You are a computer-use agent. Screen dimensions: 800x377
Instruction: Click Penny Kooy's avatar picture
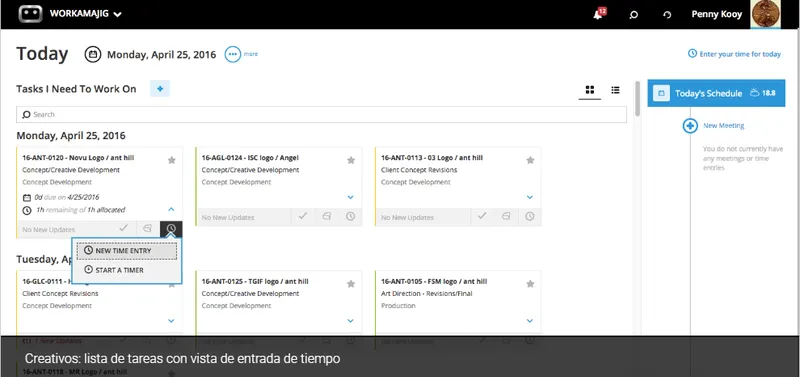(x=765, y=14)
